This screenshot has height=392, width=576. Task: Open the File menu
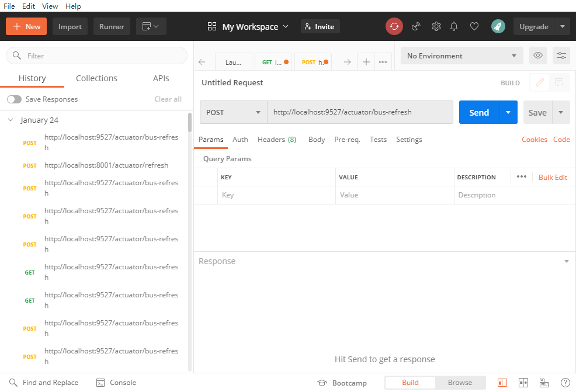(9, 6)
